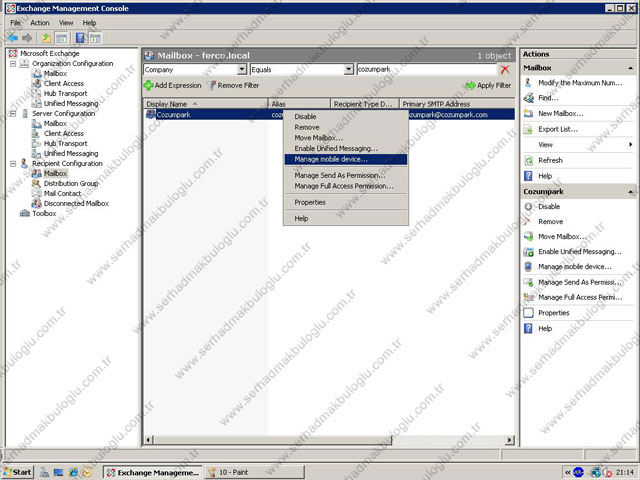The image size is (640, 480).
Task: Collapse the Cozumpark actions section
Action: (631, 192)
